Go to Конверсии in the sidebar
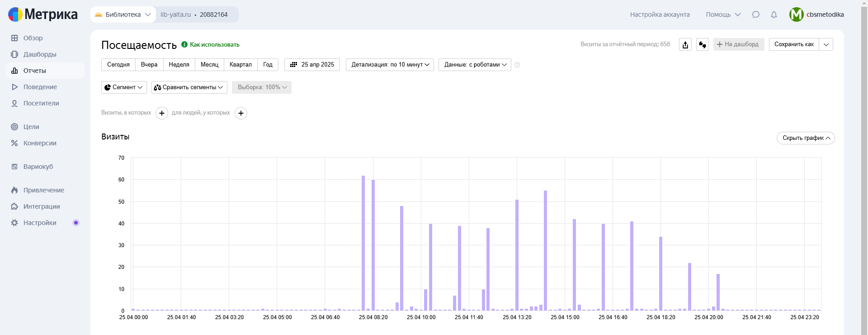 pyautogui.click(x=45, y=143)
